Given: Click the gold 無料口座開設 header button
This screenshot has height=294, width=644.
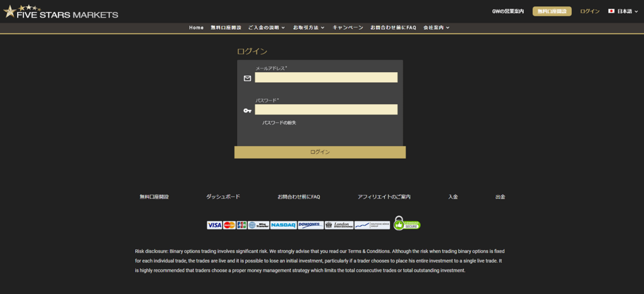Looking at the screenshot, I should [x=552, y=11].
